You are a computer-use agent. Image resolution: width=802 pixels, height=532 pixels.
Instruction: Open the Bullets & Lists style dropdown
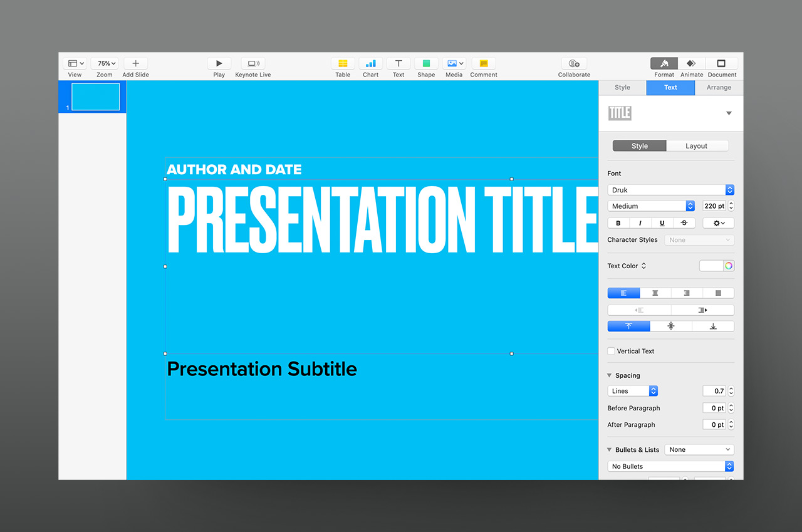699,449
